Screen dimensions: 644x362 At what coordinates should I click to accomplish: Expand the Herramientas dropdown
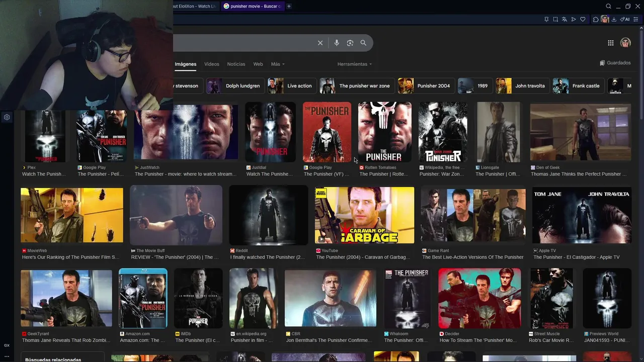(x=355, y=64)
